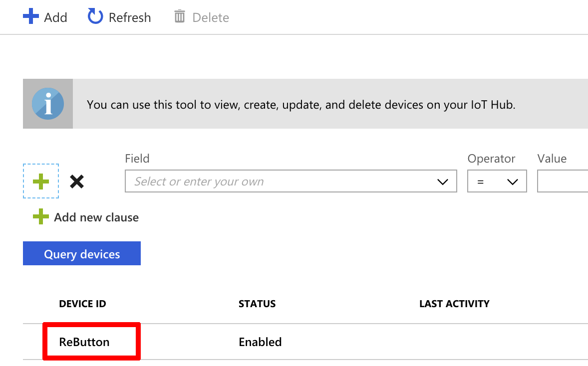This screenshot has height=366, width=588.
Task: Select the Delete toolbar label
Action: pyautogui.click(x=211, y=17)
